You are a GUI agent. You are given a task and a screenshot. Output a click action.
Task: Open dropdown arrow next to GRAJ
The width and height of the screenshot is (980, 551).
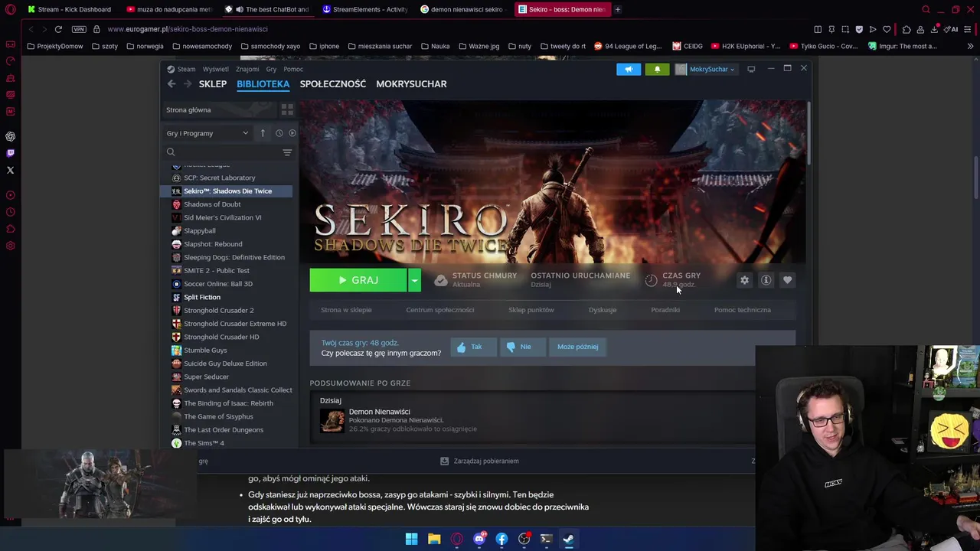414,280
